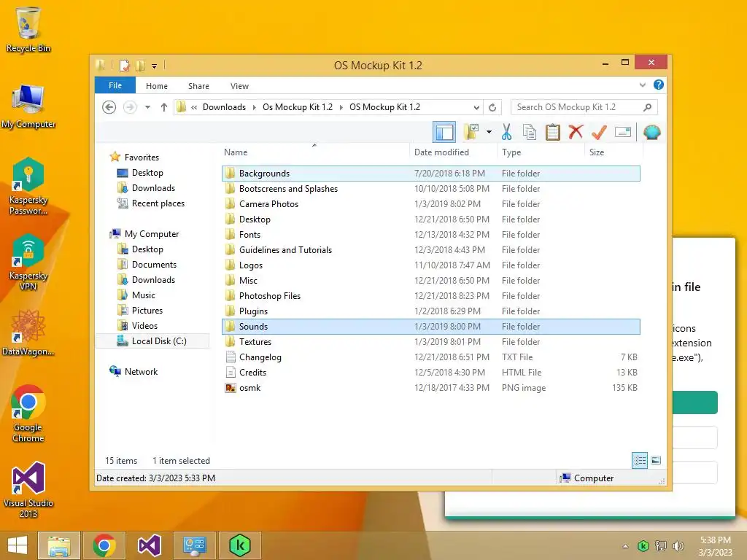Select Bootscreens and Splashes folder

coord(431,189)
